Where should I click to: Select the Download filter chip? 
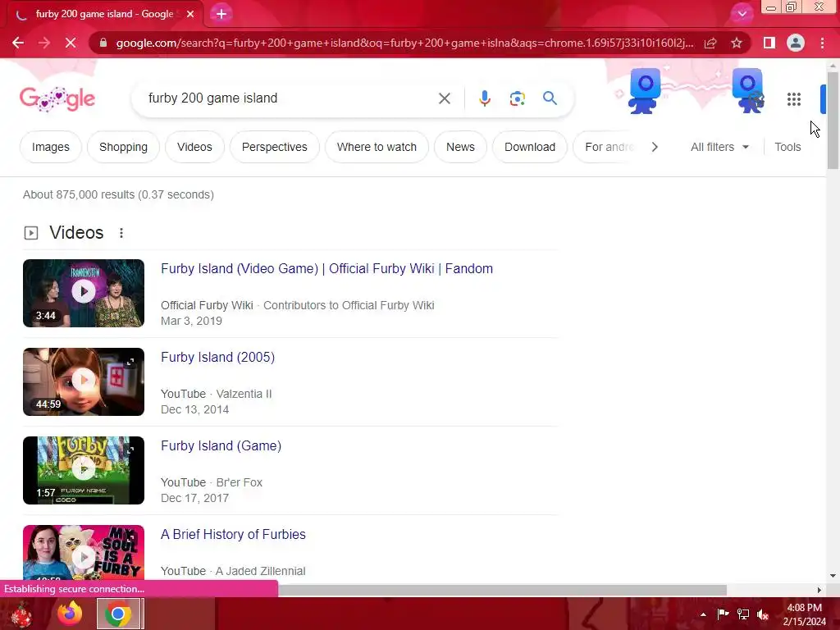pos(530,147)
